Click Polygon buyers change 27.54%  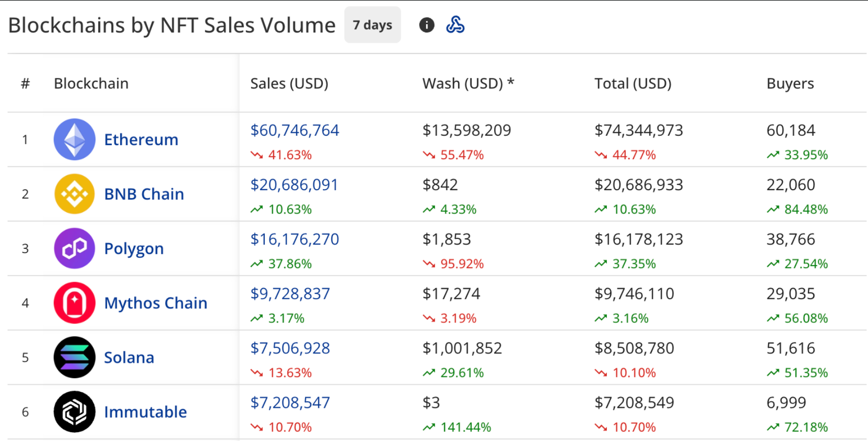pos(797,264)
